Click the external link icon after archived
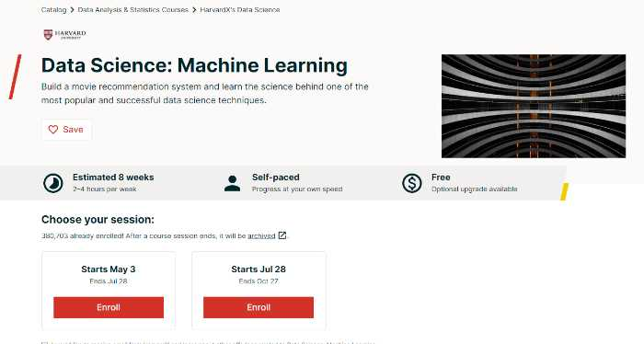The image size is (644, 344). click(x=282, y=235)
